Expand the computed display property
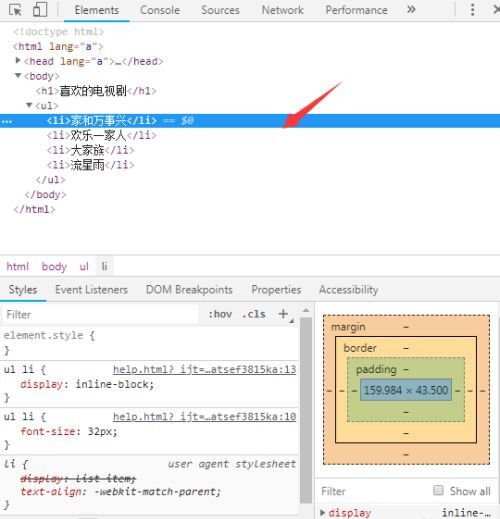The width and height of the screenshot is (500, 519). point(322,512)
